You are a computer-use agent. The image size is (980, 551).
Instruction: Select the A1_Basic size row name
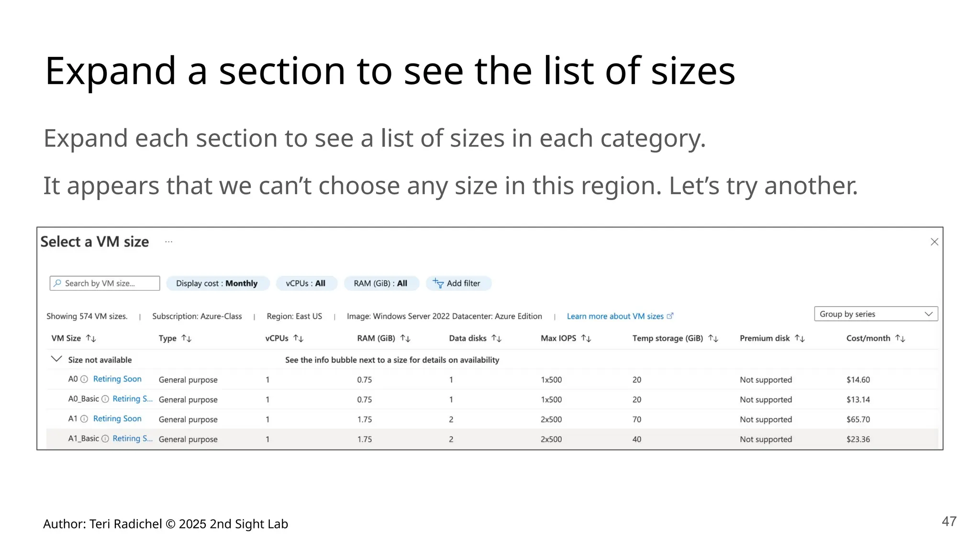(83, 439)
